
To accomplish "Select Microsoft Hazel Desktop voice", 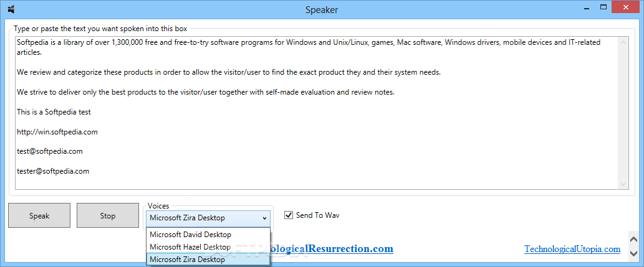I will 208,247.
